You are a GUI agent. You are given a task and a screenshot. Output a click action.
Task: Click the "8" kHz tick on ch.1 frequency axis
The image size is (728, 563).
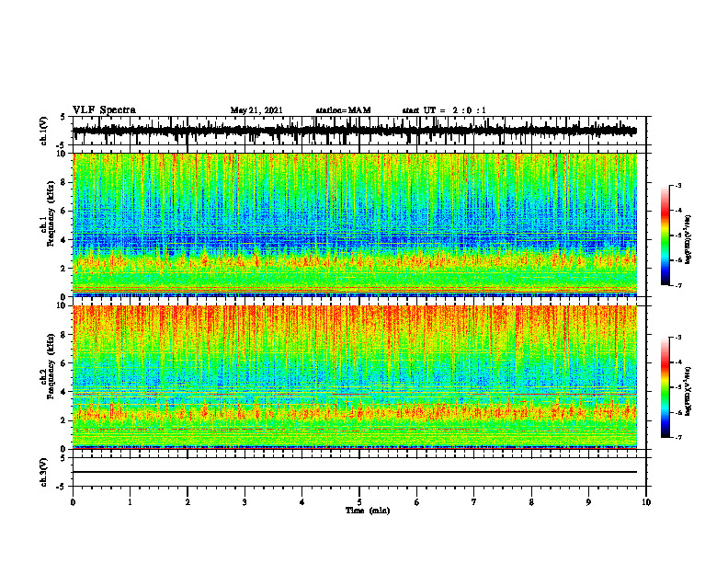tap(64, 182)
